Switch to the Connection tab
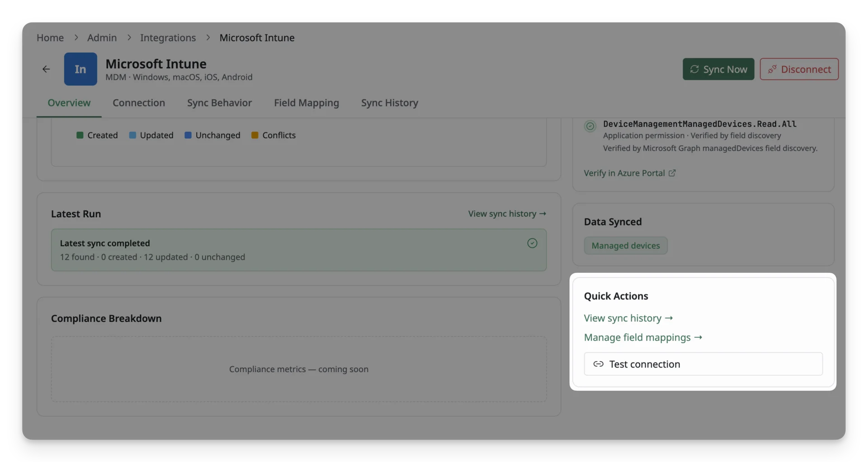 click(139, 103)
